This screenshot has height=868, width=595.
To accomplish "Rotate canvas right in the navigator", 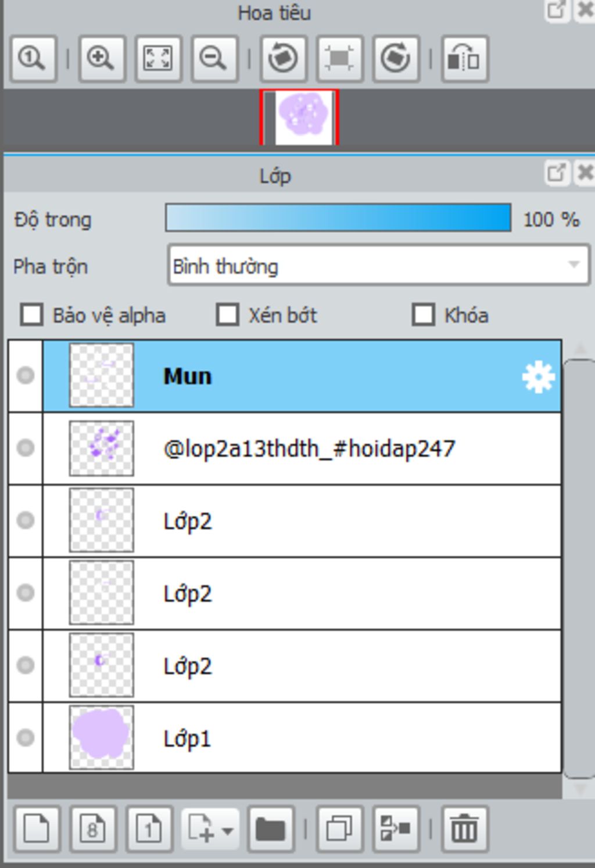I will pyautogui.click(x=396, y=59).
